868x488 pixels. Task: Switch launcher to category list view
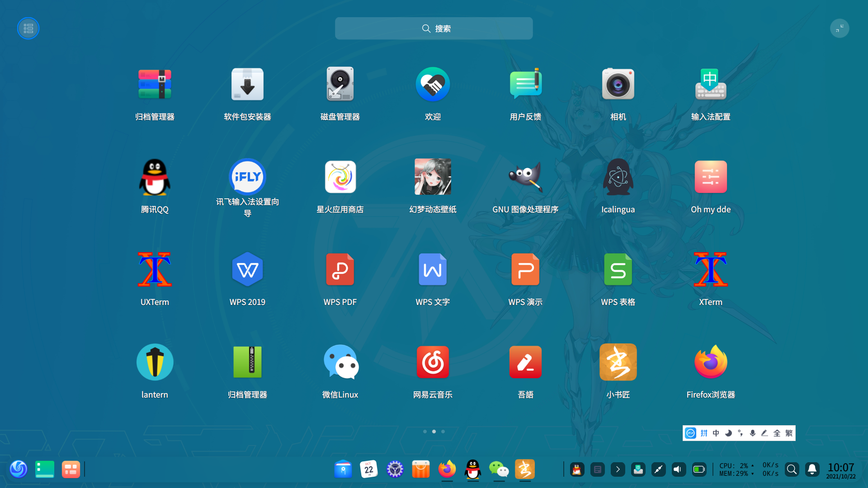[28, 28]
